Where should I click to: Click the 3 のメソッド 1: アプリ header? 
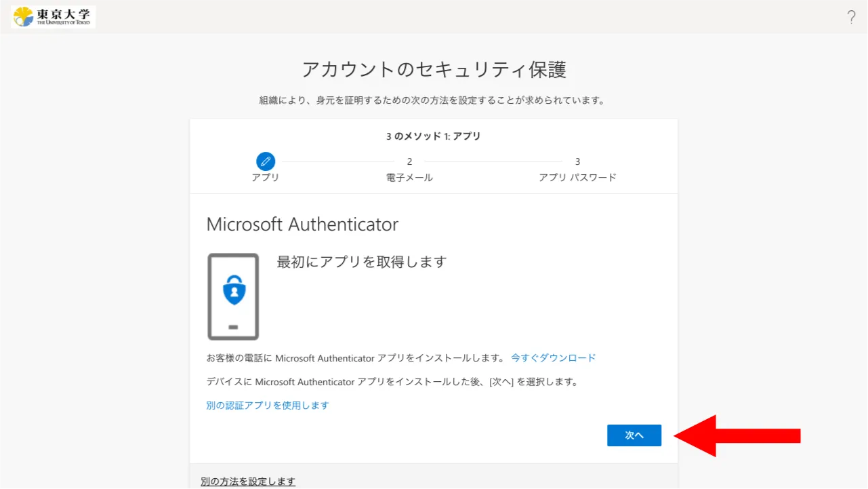coord(434,136)
